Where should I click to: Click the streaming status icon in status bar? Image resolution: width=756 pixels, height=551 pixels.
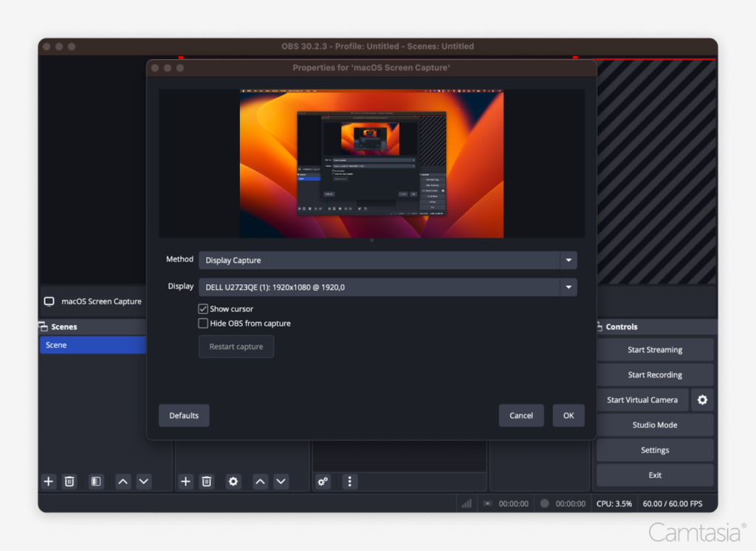point(487,503)
